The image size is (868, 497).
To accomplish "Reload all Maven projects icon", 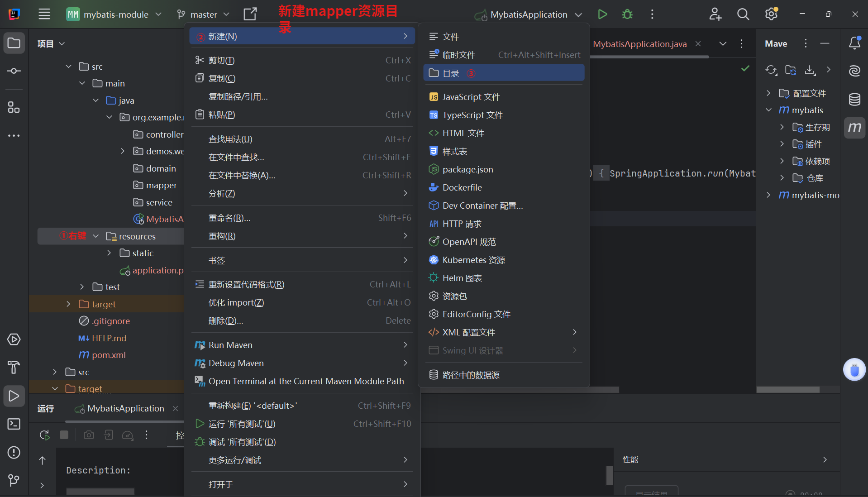I will pos(771,70).
